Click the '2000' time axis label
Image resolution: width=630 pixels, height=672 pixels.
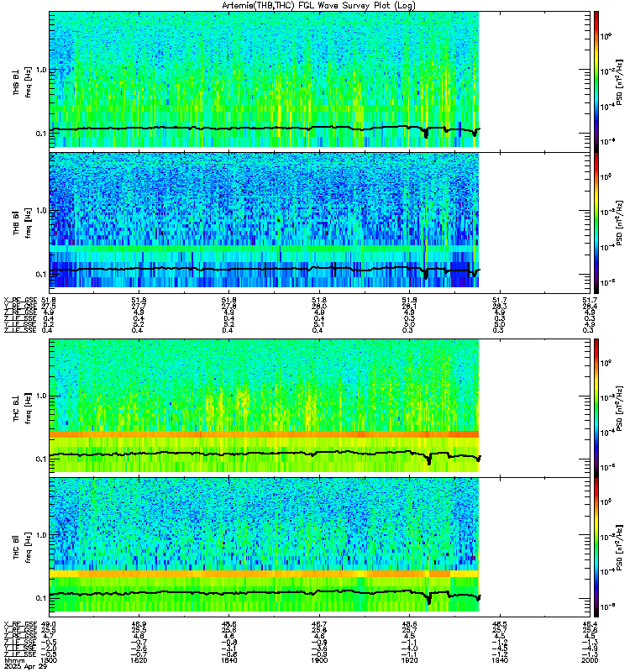pyautogui.click(x=590, y=660)
